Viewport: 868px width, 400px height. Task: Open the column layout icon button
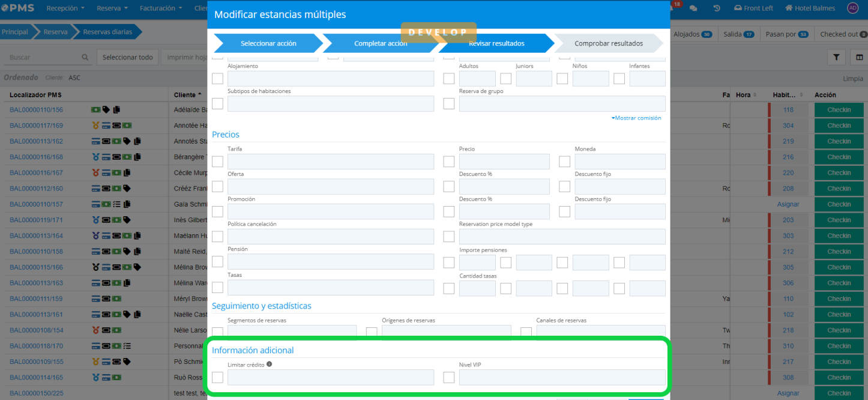[x=860, y=57]
